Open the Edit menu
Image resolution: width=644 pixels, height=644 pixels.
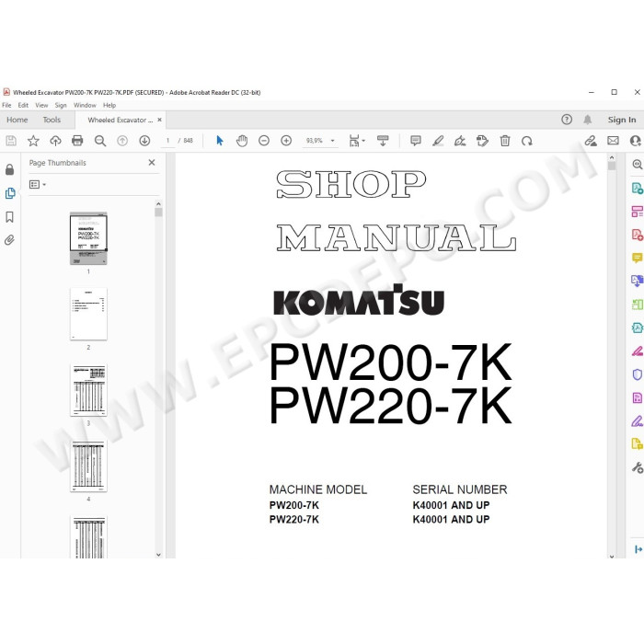click(x=23, y=105)
